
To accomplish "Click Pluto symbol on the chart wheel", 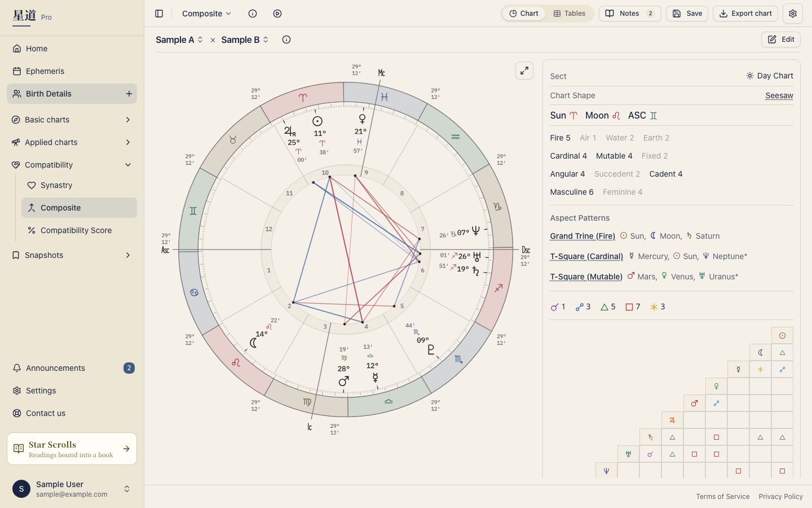I will click(431, 350).
